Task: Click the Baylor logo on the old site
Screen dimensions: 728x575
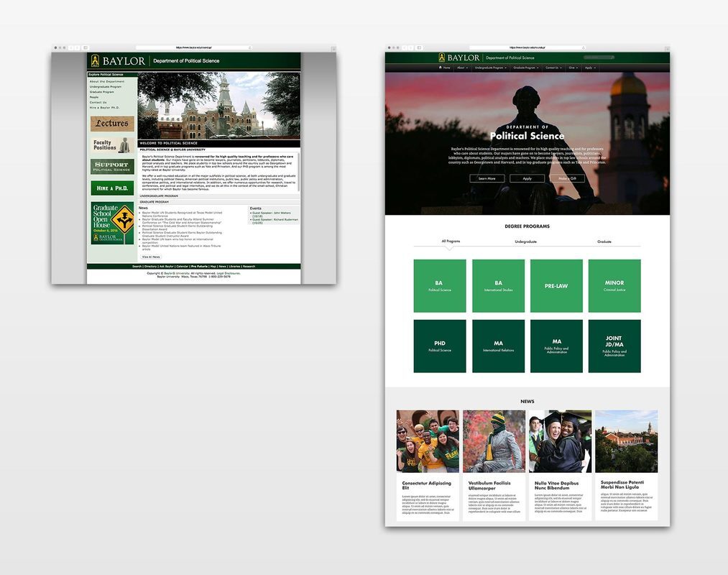Action: click(x=117, y=61)
